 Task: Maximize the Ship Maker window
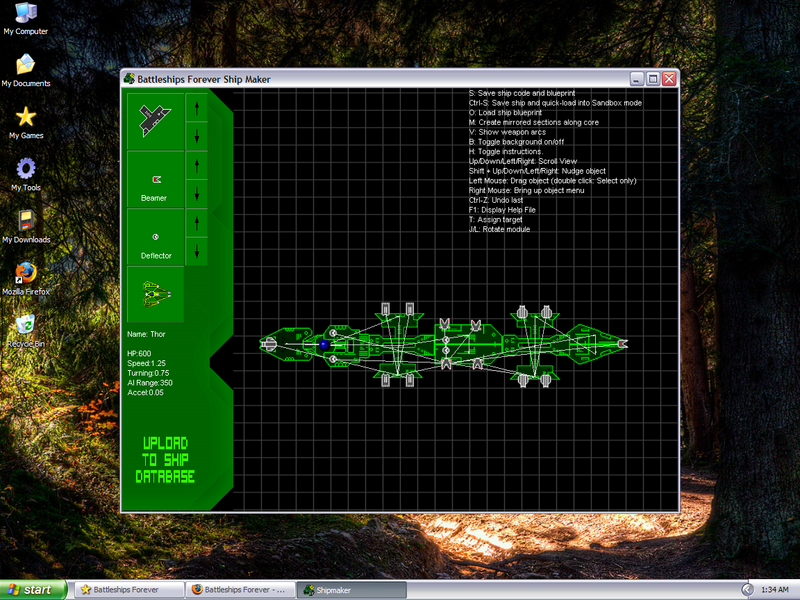[x=653, y=79]
